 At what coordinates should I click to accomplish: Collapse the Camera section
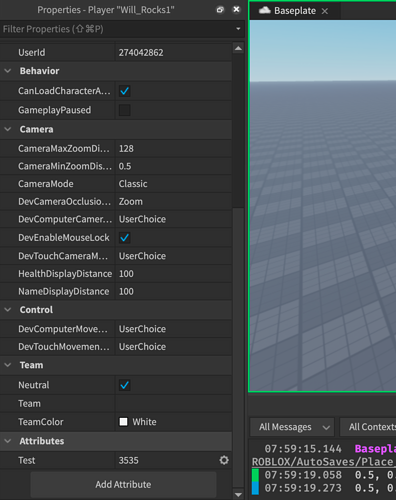tap(8, 129)
